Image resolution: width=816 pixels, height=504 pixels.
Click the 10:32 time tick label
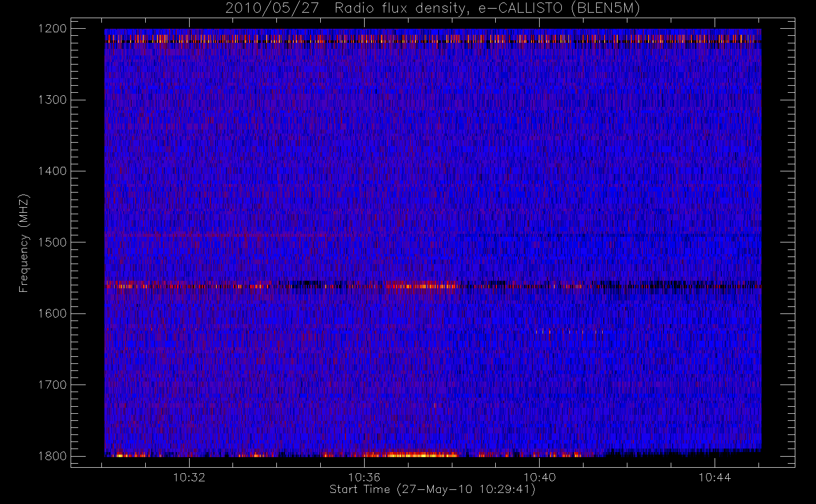click(x=189, y=477)
